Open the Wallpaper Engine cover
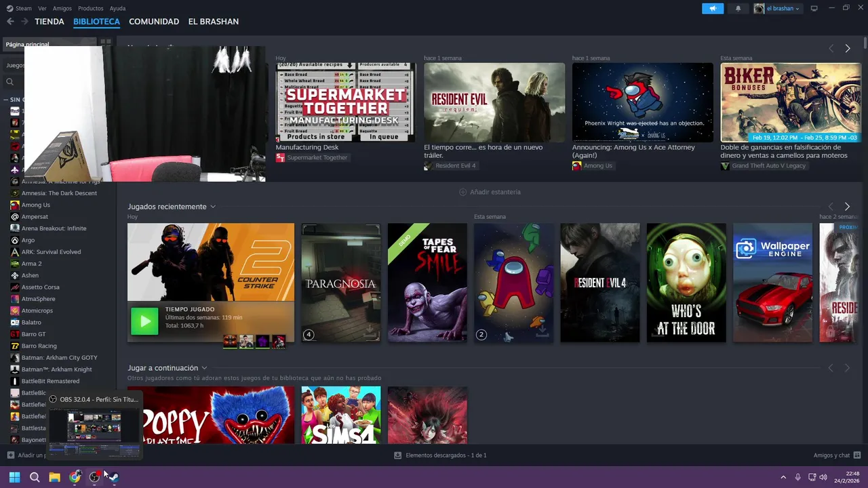Viewport: 868px width, 488px height. click(x=772, y=283)
